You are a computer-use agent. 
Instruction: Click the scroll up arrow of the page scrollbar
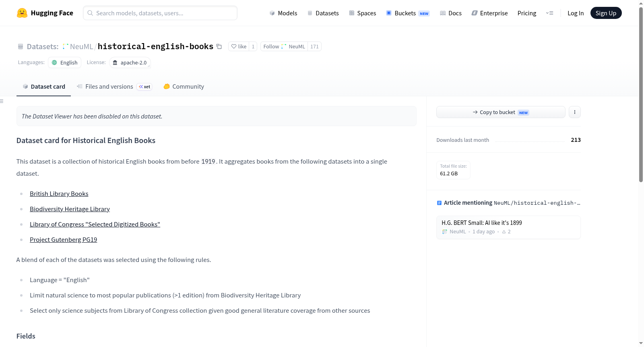[x=641, y=3]
